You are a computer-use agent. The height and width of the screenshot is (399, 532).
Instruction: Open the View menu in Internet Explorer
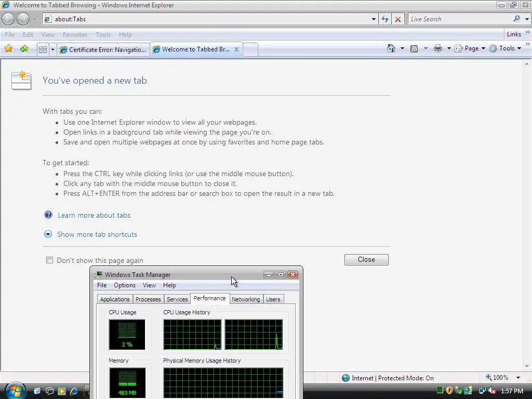pyautogui.click(x=48, y=35)
